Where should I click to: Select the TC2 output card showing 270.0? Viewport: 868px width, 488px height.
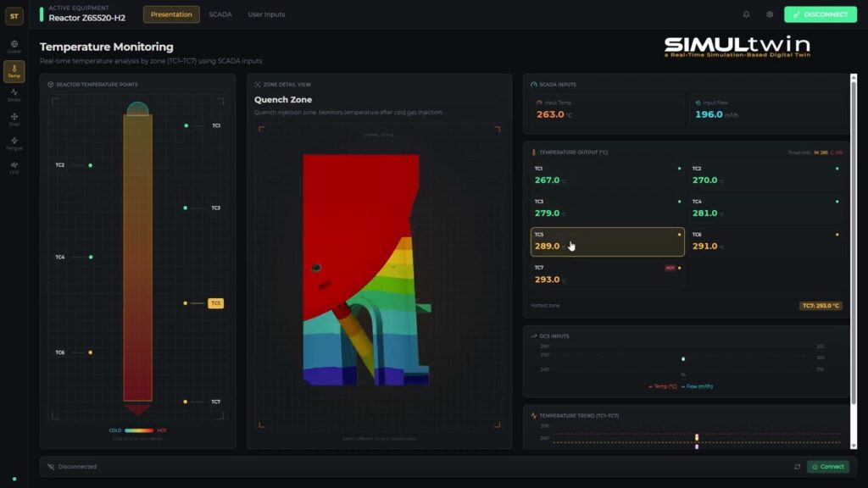[x=765, y=175]
